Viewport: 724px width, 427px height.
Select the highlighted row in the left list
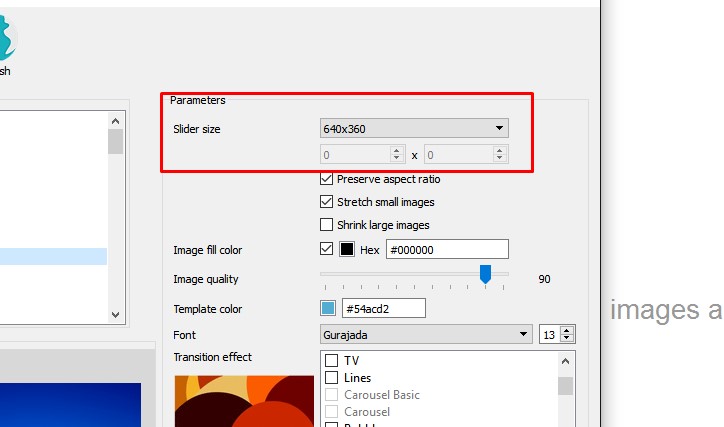(54, 256)
